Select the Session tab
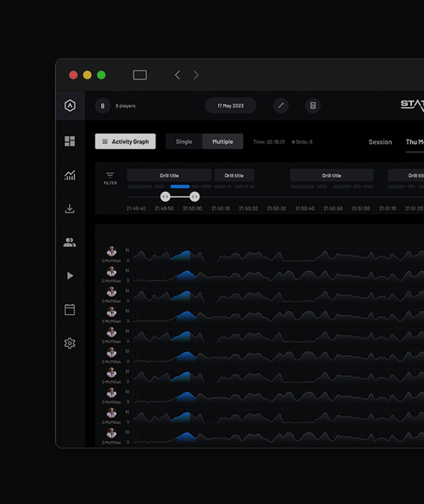This screenshot has height=504, width=424. pos(380,142)
